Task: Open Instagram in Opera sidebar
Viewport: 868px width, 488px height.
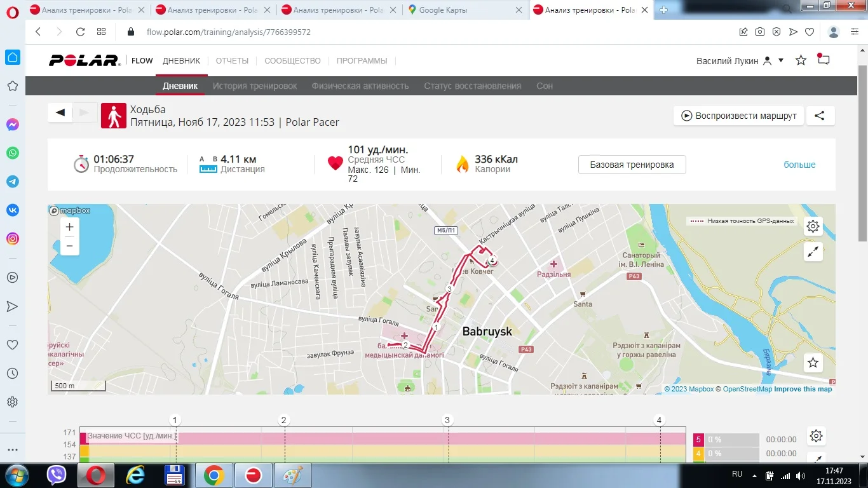Action: click(13, 239)
